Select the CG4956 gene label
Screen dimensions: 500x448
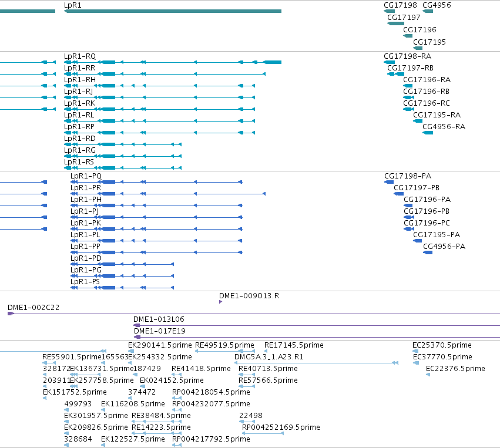(x=437, y=5)
